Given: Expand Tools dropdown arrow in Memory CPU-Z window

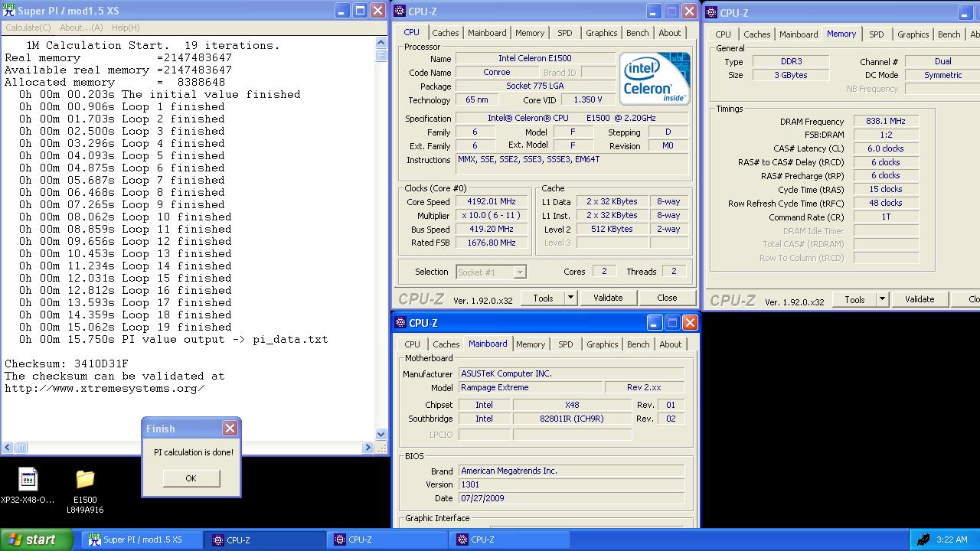Looking at the screenshot, I should [x=882, y=299].
